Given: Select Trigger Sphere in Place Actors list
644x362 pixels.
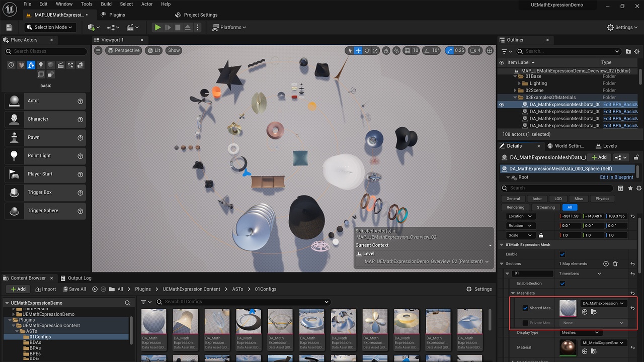Looking at the screenshot, I should [x=45, y=211].
